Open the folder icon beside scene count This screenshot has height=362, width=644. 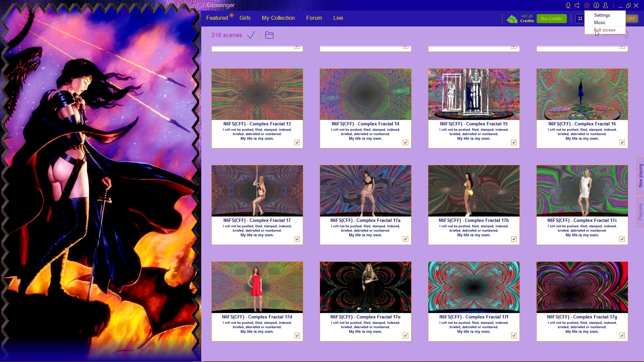269,35
